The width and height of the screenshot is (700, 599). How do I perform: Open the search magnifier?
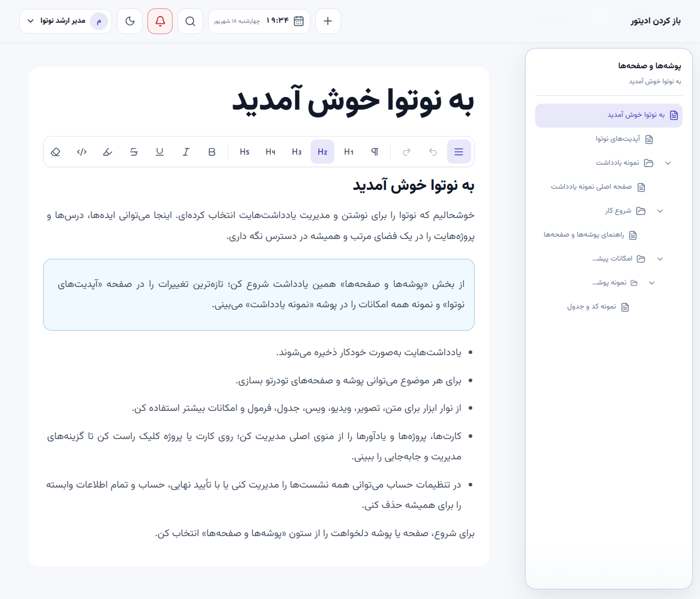[190, 21]
